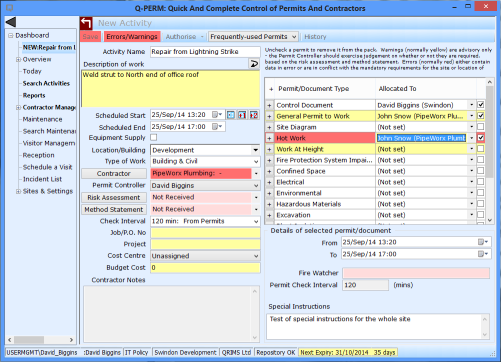Click the Method Statement button
Screen dimensions: 501x362
click(x=114, y=210)
